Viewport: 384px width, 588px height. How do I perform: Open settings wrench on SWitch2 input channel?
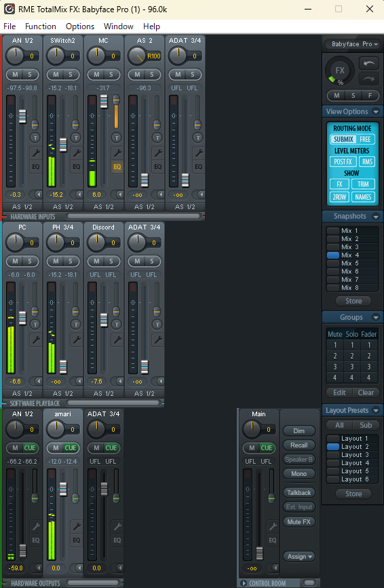coord(77,153)
